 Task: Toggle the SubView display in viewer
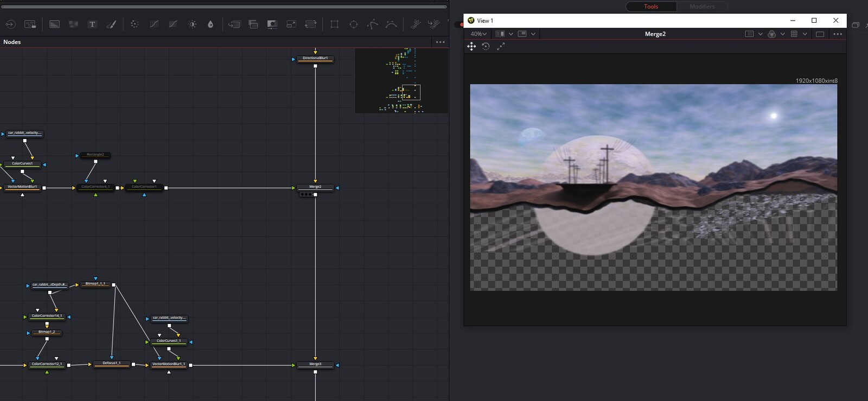pyautogui.click(x=522, y=34)
